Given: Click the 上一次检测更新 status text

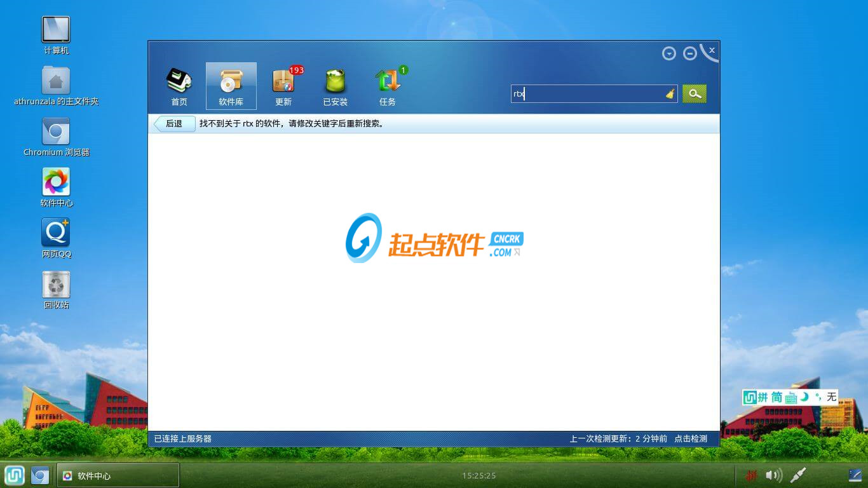Looking at the screenshot, I should click(618, 439).
